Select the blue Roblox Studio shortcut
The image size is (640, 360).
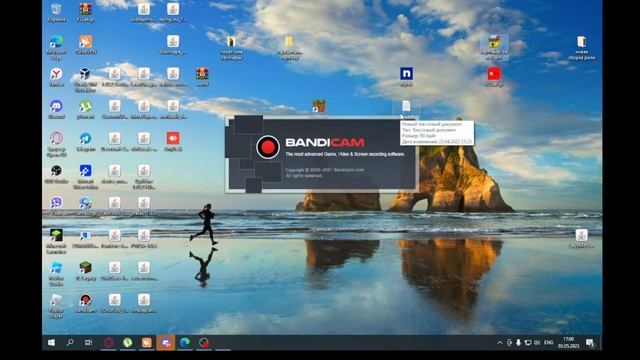pos(56,273)
